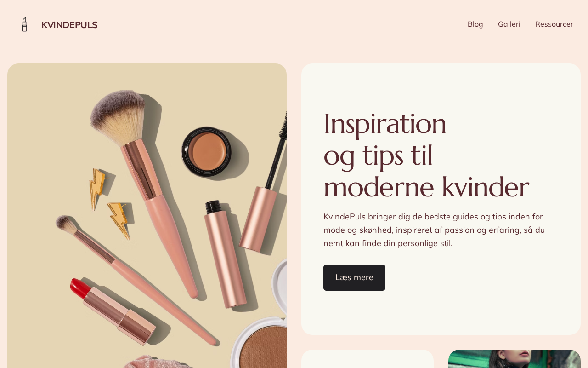
Task: Go to the Galleri page
Action: point(509,24)
